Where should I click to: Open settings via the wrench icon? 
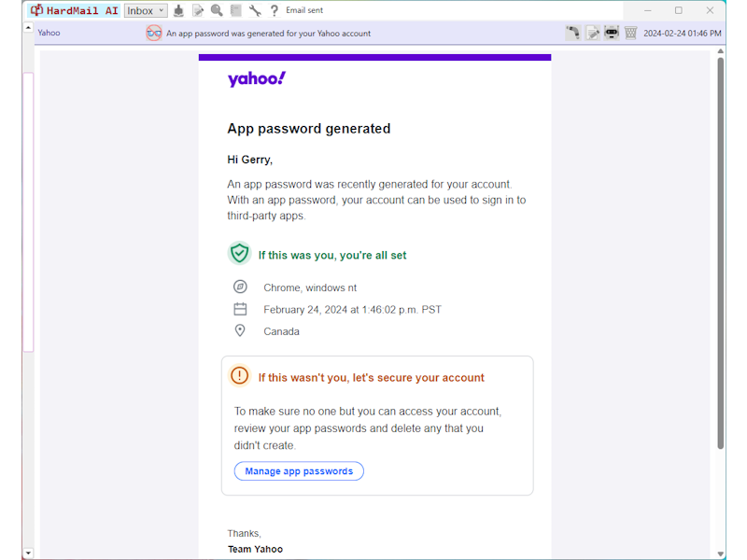click(x=255, y=10)
